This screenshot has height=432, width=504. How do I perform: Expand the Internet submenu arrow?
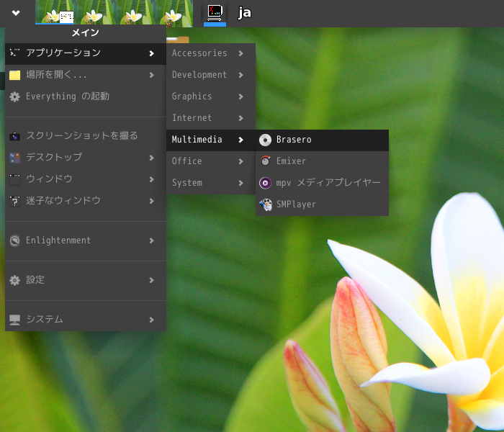point(240,118)
